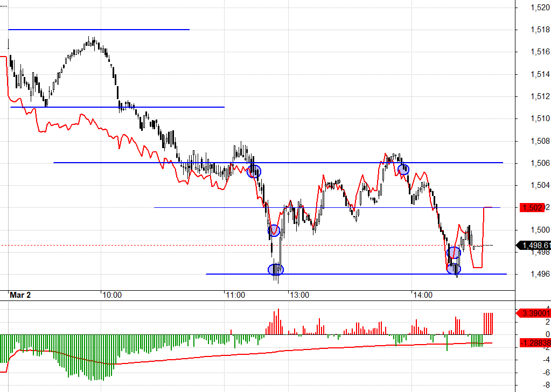Screen dimensions: 551x392
Task: Click the blue circle on 1,506 line before 14:00
Action: coord(403,169)
